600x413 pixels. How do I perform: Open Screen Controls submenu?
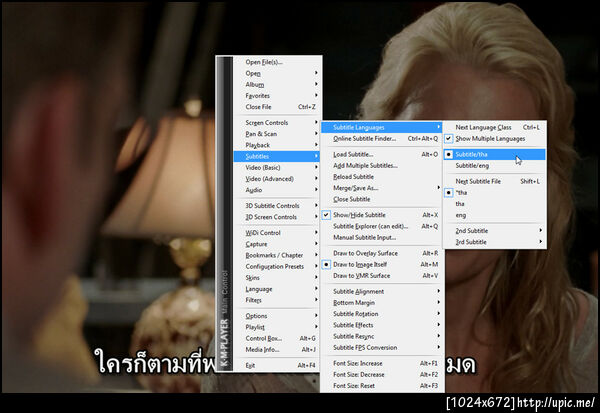click(276, 122)
